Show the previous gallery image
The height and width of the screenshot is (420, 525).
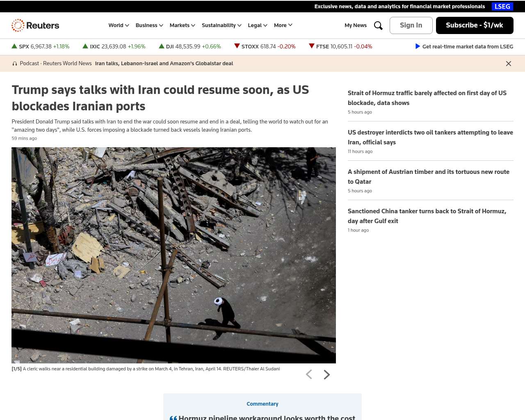pos(309,374)
